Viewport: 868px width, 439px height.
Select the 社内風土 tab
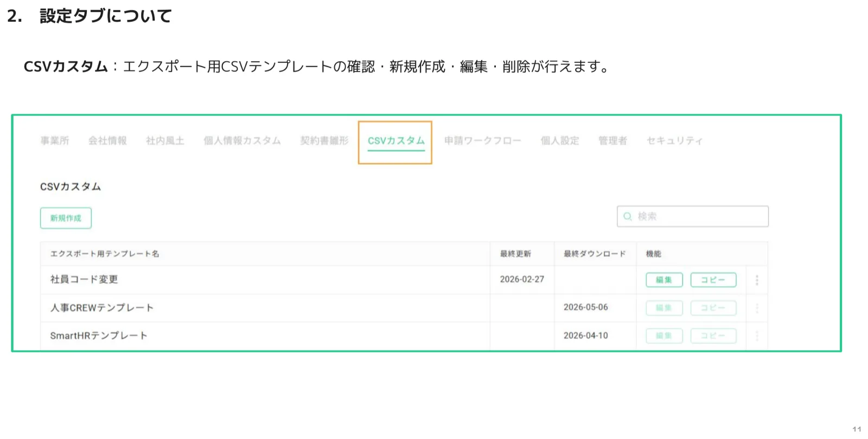[x=165, y=141]
